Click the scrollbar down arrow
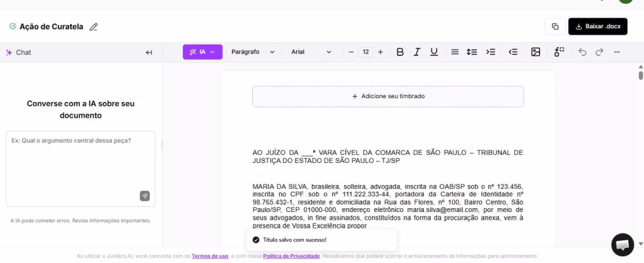 coord(641,243)
